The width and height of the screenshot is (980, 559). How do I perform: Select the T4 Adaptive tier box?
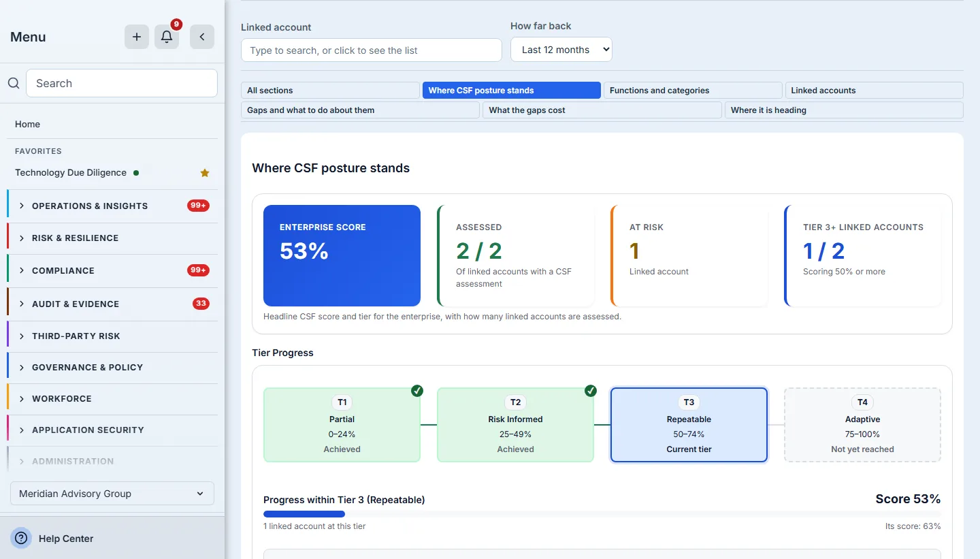(862, 425)
